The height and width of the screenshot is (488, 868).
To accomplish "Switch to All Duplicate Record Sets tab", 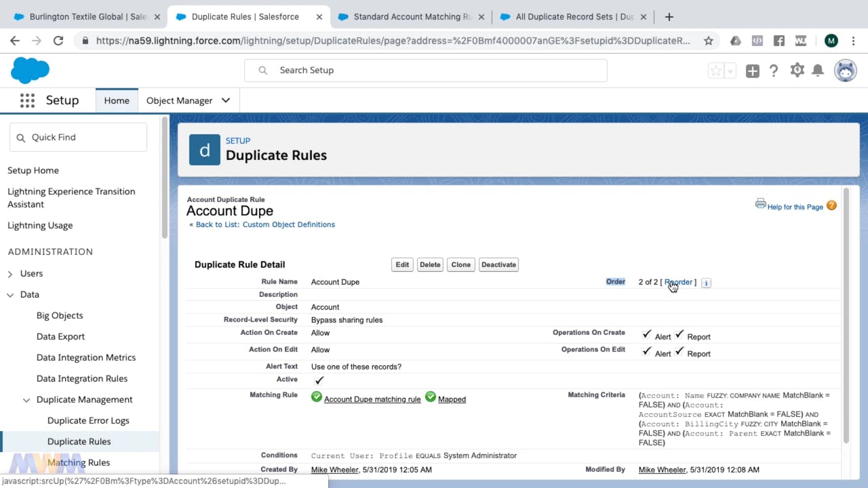I will click(574, 17).
